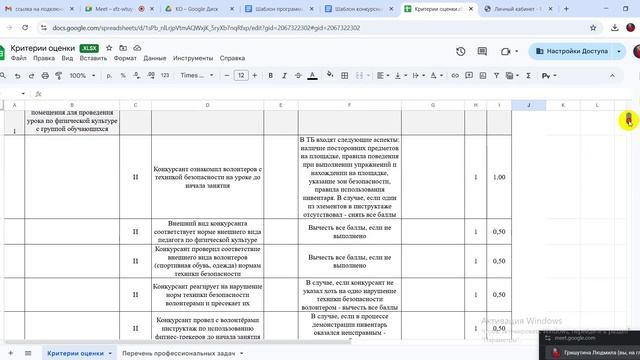Reload the page in browser
Screen dimensions: 640x360
pos(25,28)
